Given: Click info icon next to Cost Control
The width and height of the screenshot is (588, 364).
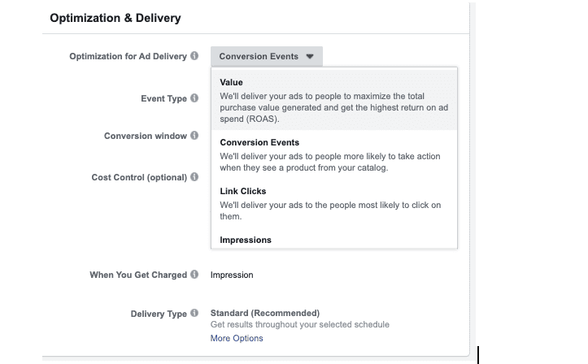Looking at the screenshot, I should click(x=194, y=177).
